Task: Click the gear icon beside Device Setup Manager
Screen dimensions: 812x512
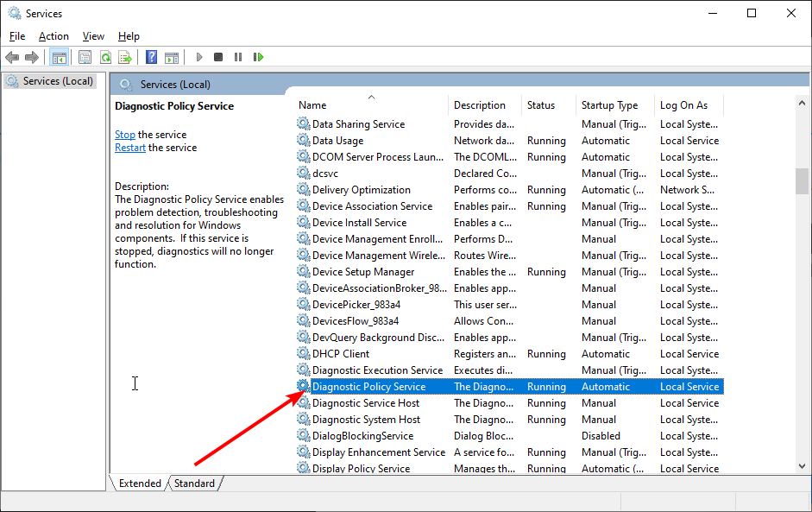Action: [x=303, y=272]
